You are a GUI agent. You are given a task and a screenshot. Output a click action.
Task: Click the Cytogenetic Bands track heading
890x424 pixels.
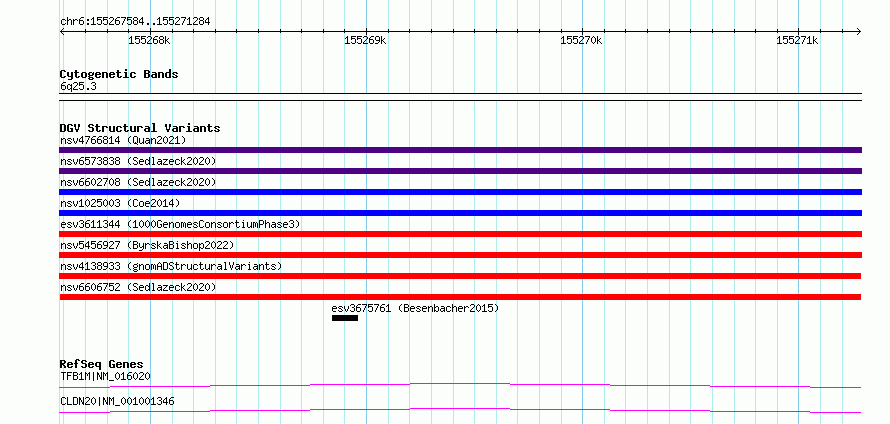click(119, 74)
